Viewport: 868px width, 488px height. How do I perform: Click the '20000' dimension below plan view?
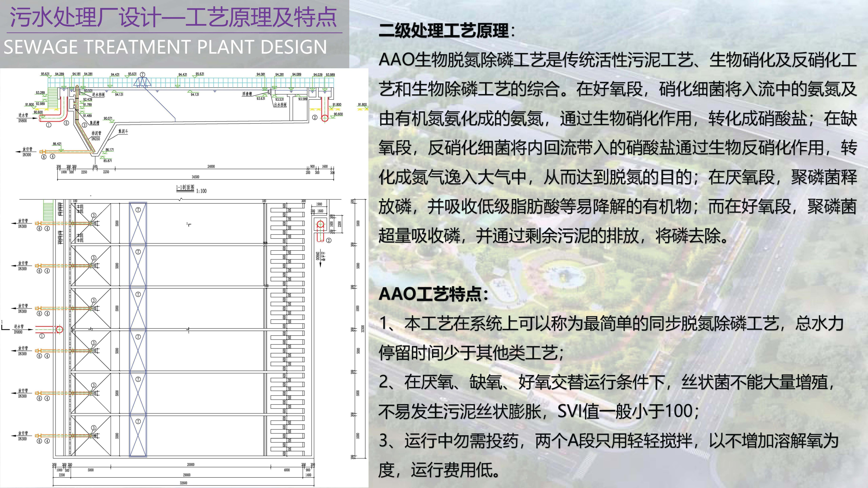(x=191, y=464)
